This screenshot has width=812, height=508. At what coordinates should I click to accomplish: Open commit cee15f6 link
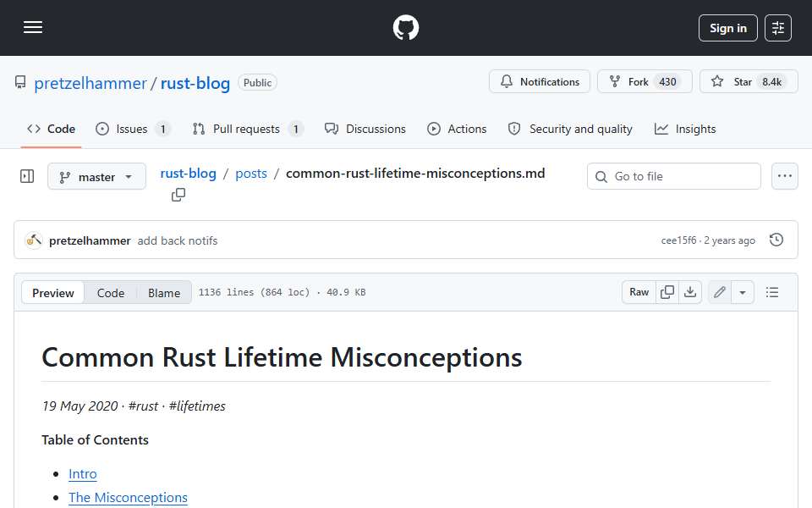pyautogui.click(x=678, y=240)
